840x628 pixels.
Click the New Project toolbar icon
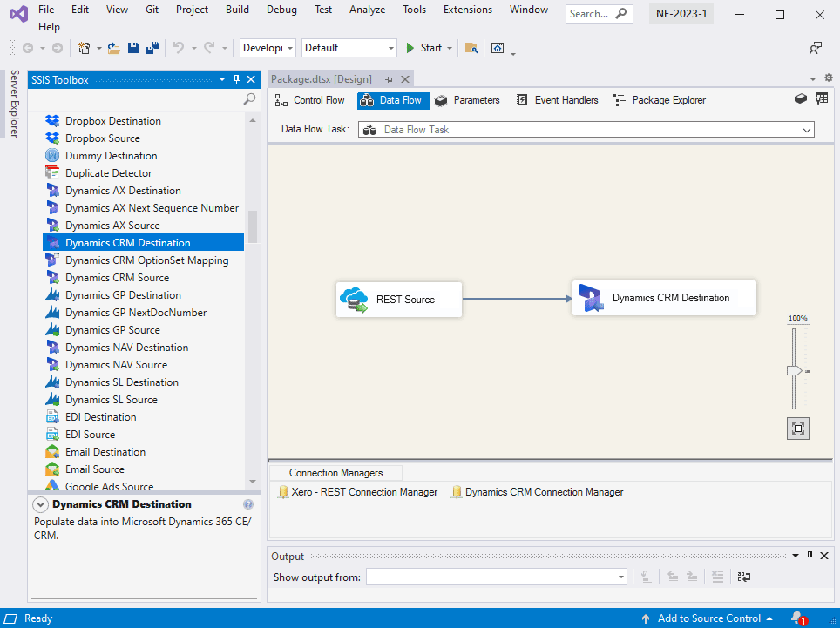[x=85, y=48]
